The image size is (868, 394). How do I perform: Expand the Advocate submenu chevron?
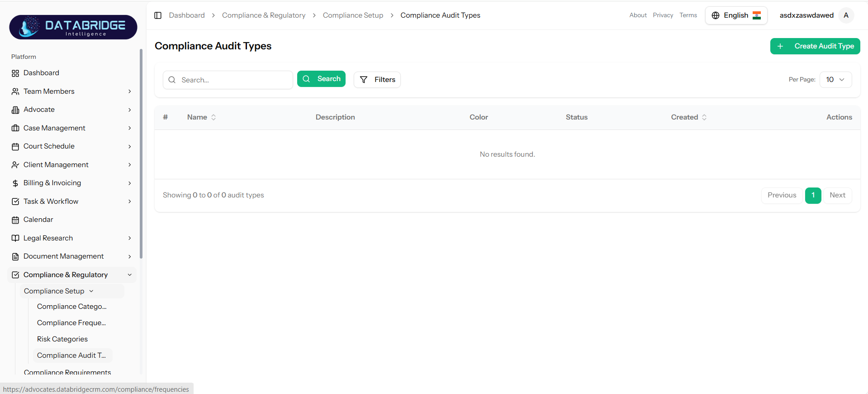pyautogui.click(x=130, y=110)
